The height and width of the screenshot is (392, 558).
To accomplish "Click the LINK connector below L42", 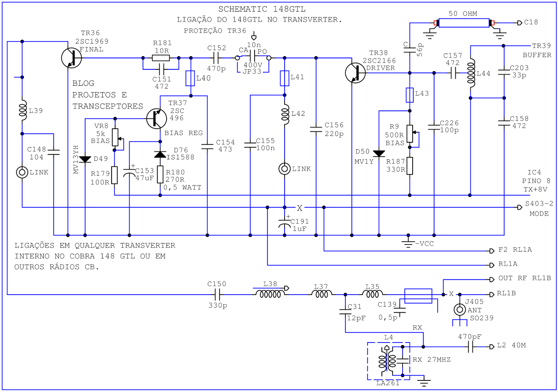I will click(285, 169).
